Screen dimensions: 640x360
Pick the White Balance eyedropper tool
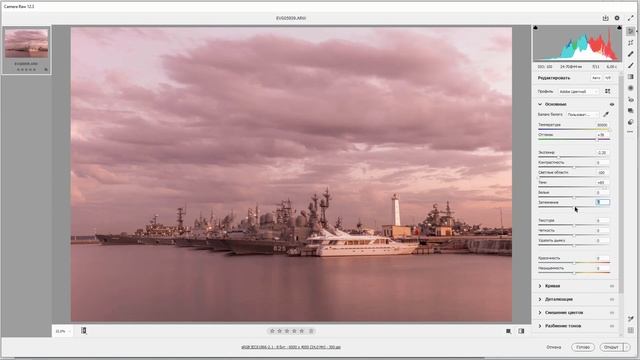606,114
